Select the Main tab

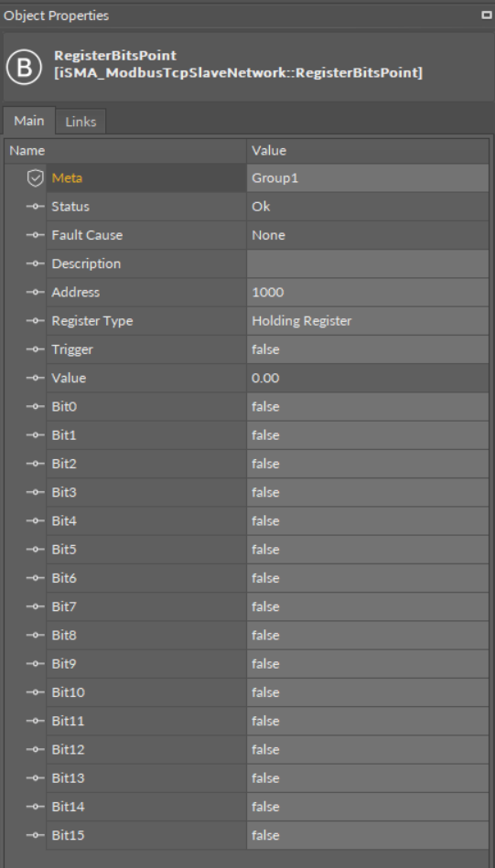[x=29, y=121]
